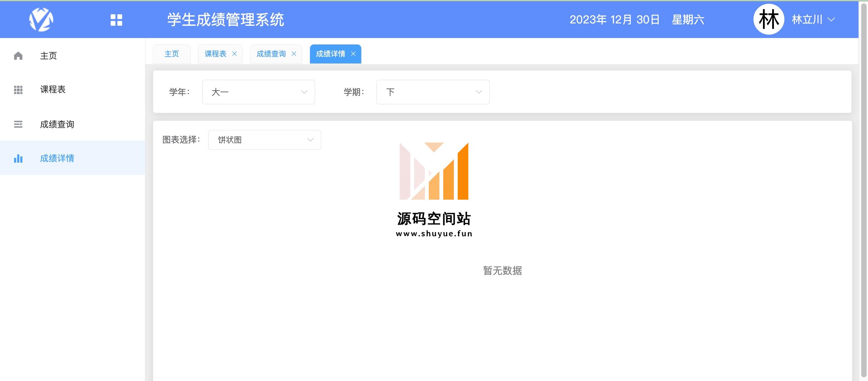Image resolution: width=868 pixels, height=381 pixels.
Task: Open the 学期 dropdown showing 下
Action: tap(433, 92)
